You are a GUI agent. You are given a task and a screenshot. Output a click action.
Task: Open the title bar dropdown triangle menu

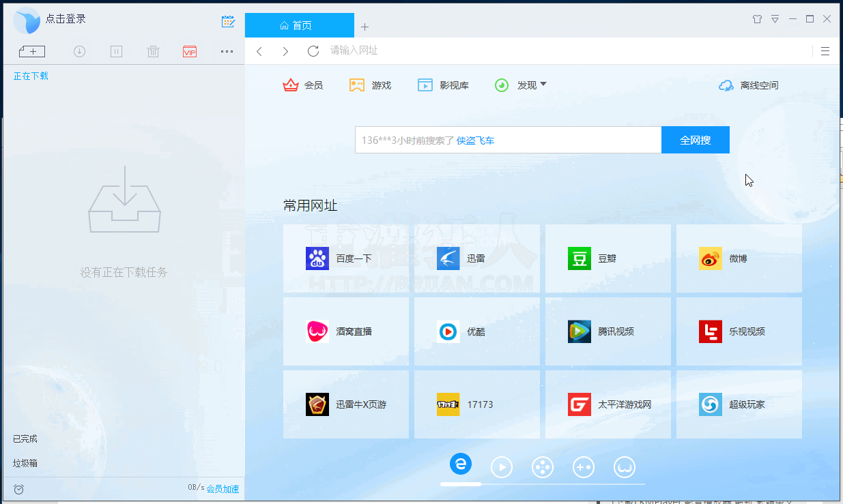pyautogui.click(x=775, y=19)
